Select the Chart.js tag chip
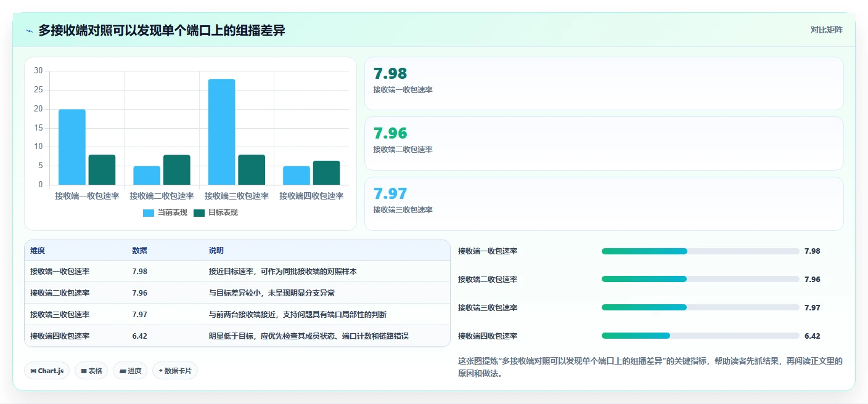Viewport: 868px width, 404px height. [x=47, y=371]
